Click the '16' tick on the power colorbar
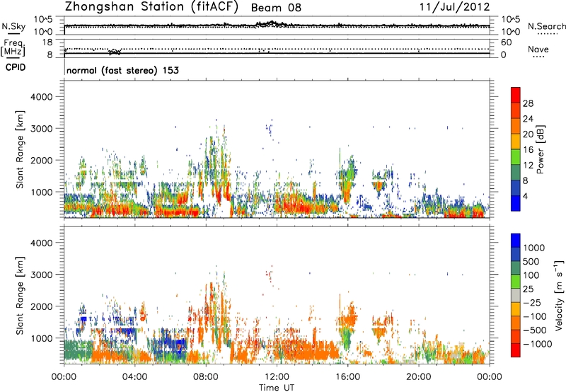566x392 pixels. [528, 150]
